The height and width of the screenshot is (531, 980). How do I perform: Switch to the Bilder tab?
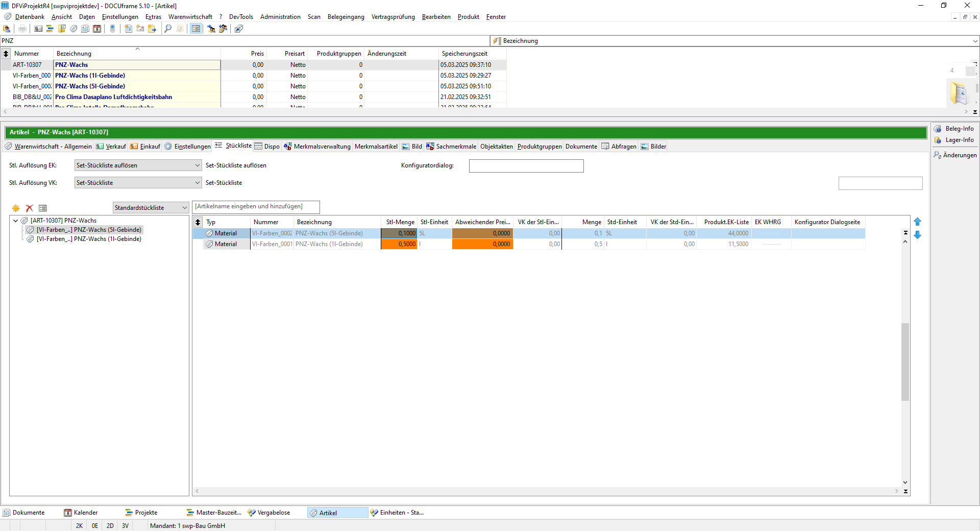(x=654, y=147)
